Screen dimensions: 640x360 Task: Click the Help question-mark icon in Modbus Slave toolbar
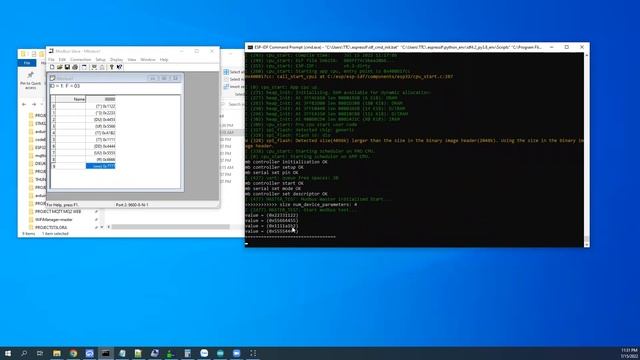[x=111, y=67]
